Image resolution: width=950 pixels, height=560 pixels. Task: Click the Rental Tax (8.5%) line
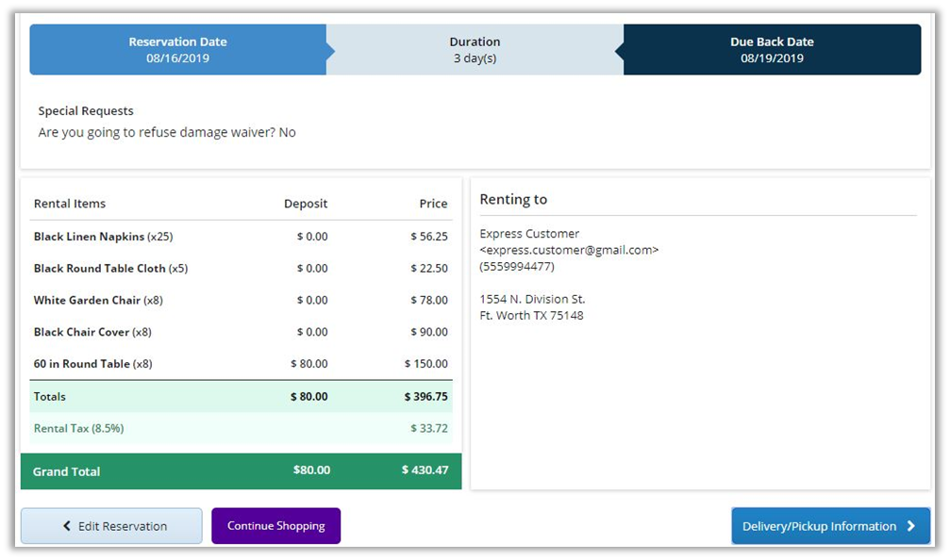tap(79, 428)
